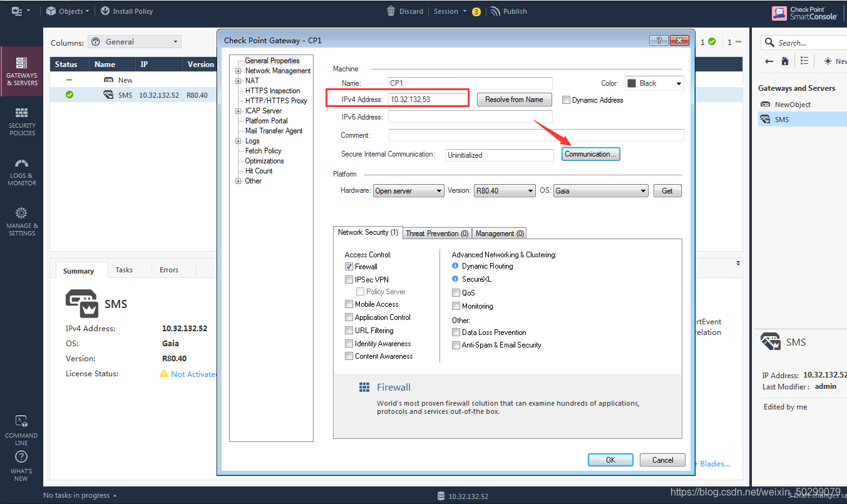The image size is (847, 504).
Task: Click the NewObject gateway icon in list
Action: 765,105
